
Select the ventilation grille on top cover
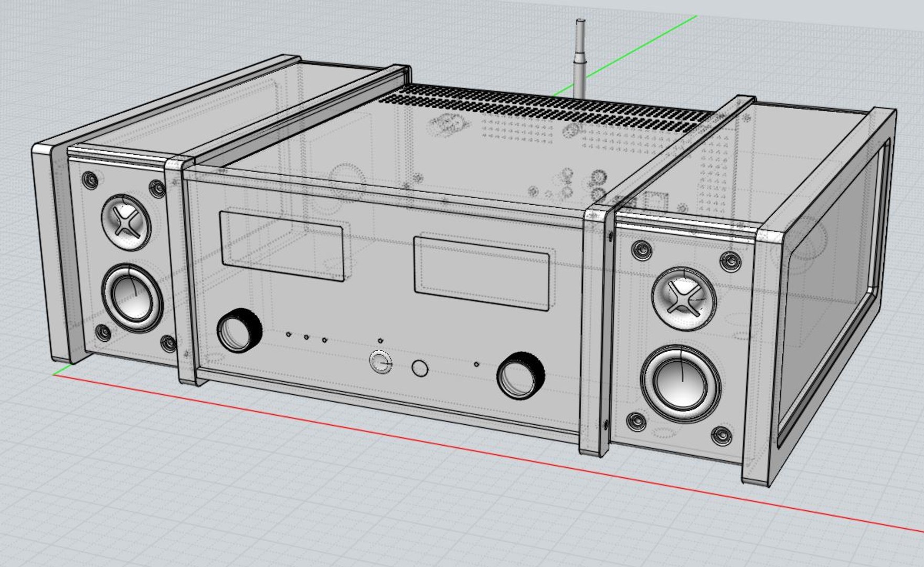point(546,108)
